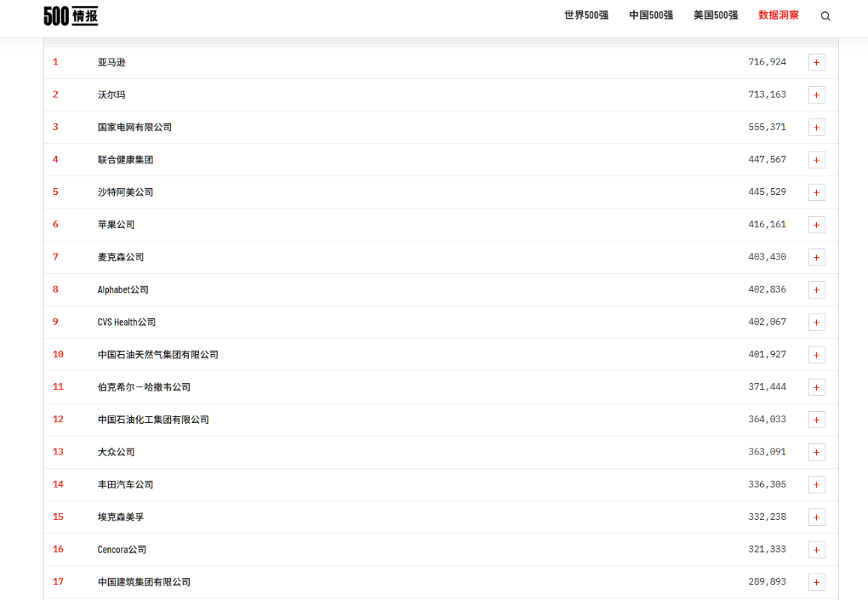Select company name 丰田汽车公司

(x=125, y=484)
